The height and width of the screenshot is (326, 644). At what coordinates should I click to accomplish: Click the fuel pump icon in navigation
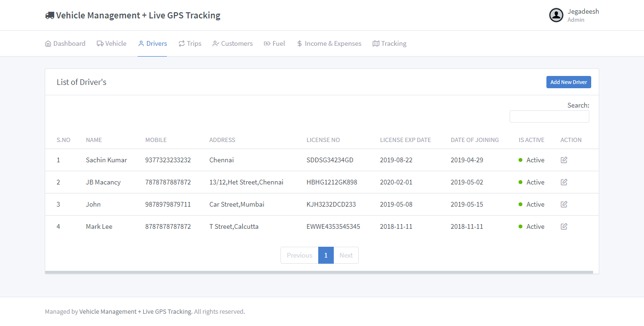click(x=267, y=43)
